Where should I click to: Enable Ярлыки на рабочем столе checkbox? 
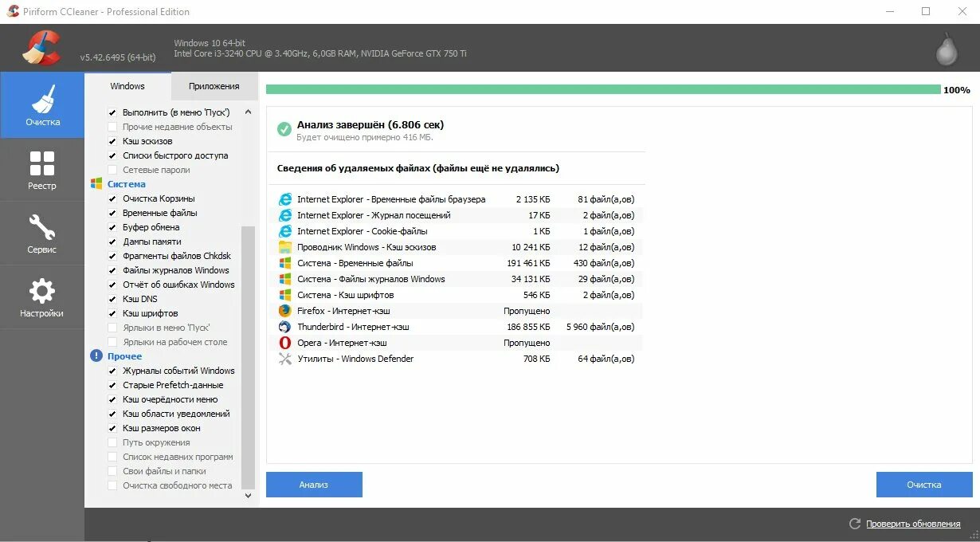[112, 342]
